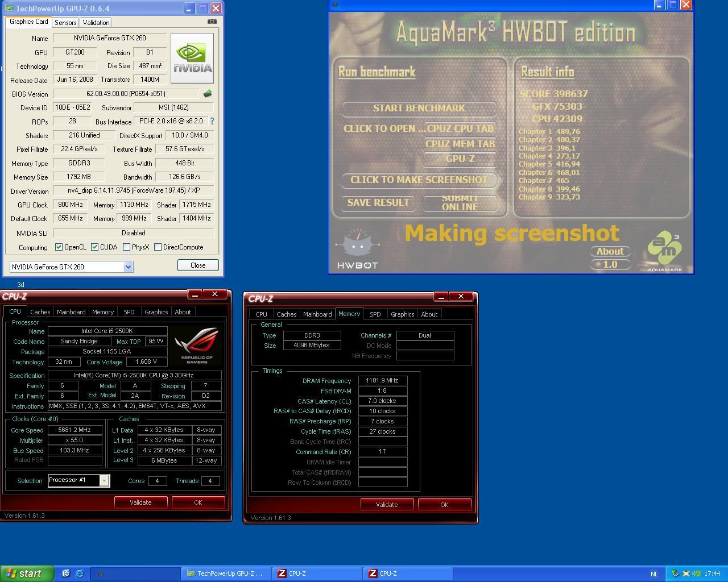
Task: Open the Processor #1 selection dropdown
Action: coord(104,481)
